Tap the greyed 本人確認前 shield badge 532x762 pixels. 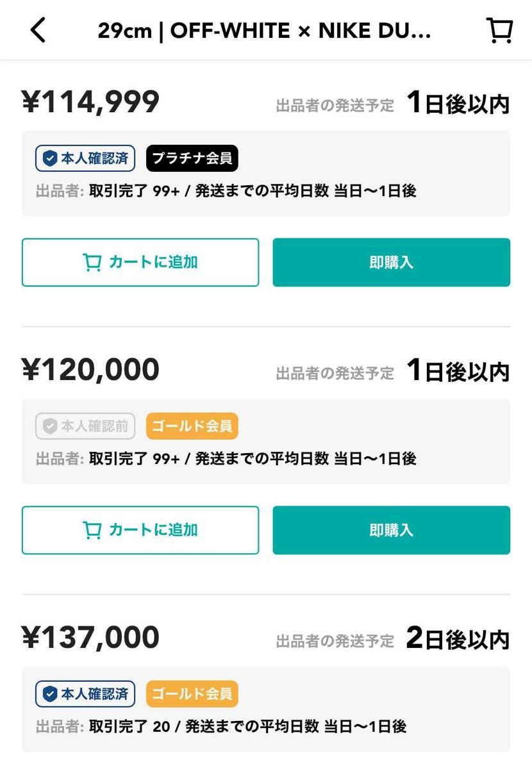[x=85, y=426]
